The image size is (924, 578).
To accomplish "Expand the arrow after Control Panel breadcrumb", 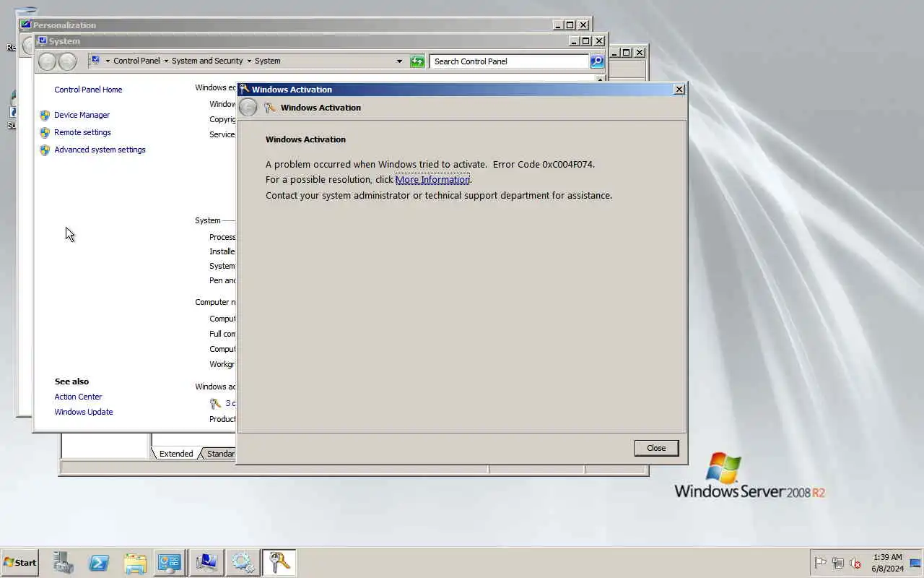I will point(166,61).
